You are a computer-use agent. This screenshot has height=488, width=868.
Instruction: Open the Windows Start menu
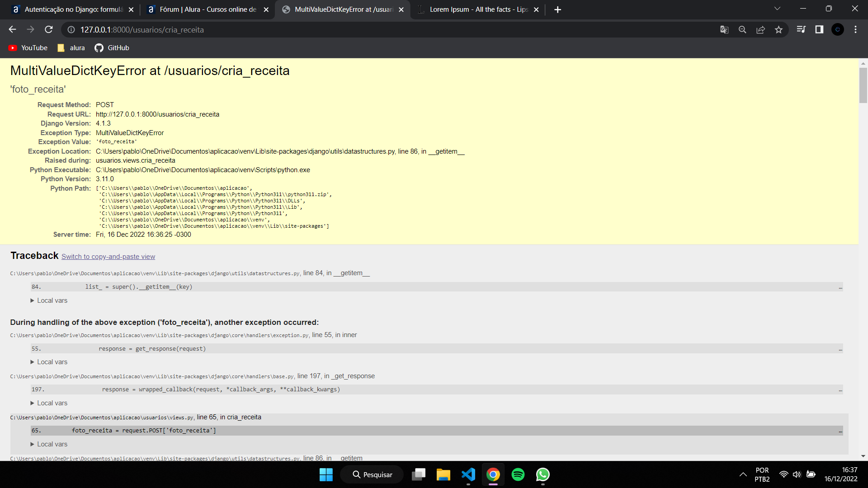pyautogui.click(x=326, y=474)
